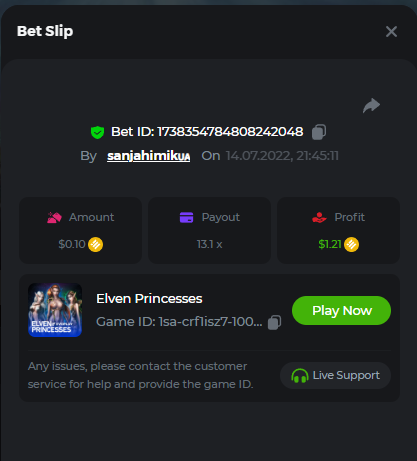Click the purple Payout card icon
417x461 pixels.
point(186,217)
